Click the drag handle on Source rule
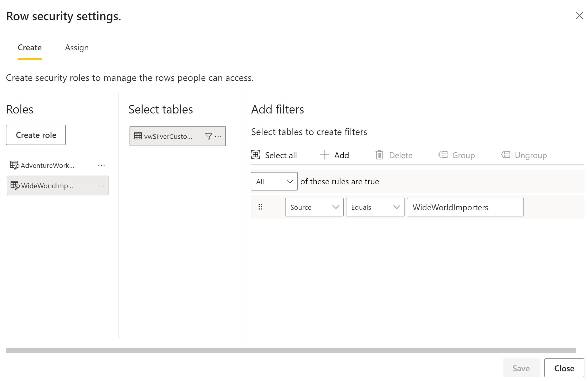This screenshot has width=588, height=381. 260,207
